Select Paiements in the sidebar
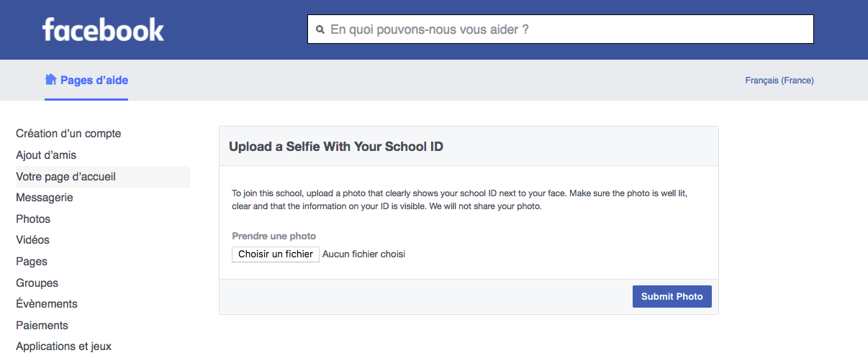The image size is (868, 363). pyautogui.click(x=42, y=326)
